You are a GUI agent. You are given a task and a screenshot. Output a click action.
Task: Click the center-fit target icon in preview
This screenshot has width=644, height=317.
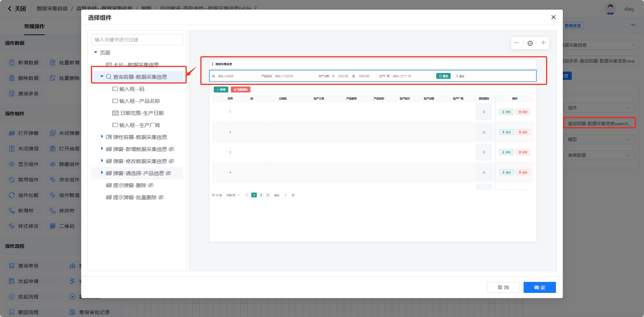click(530, 43)
